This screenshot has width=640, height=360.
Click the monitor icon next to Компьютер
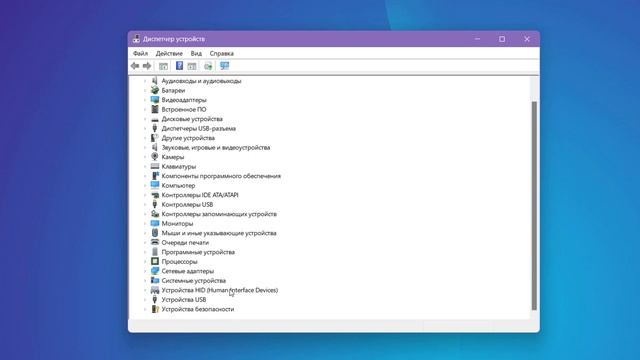[x=155, y=185]
